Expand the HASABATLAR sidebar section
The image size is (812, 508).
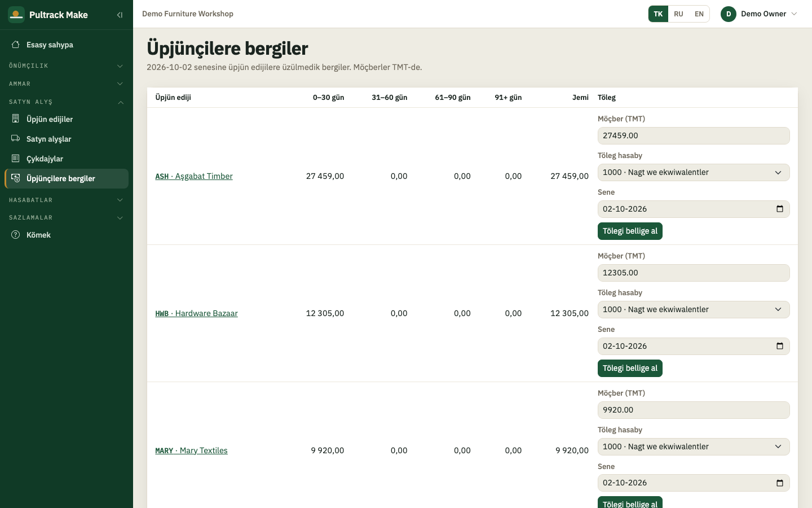point(67,200)
